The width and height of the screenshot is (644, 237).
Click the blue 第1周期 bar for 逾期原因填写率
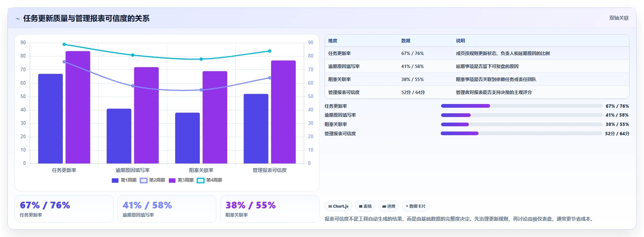pos(119,136)
